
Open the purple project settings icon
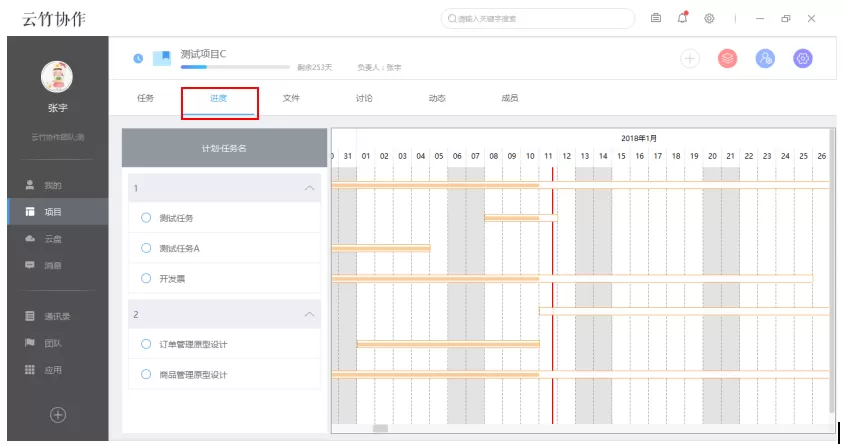pyautogui.click(x=803, y=58)
